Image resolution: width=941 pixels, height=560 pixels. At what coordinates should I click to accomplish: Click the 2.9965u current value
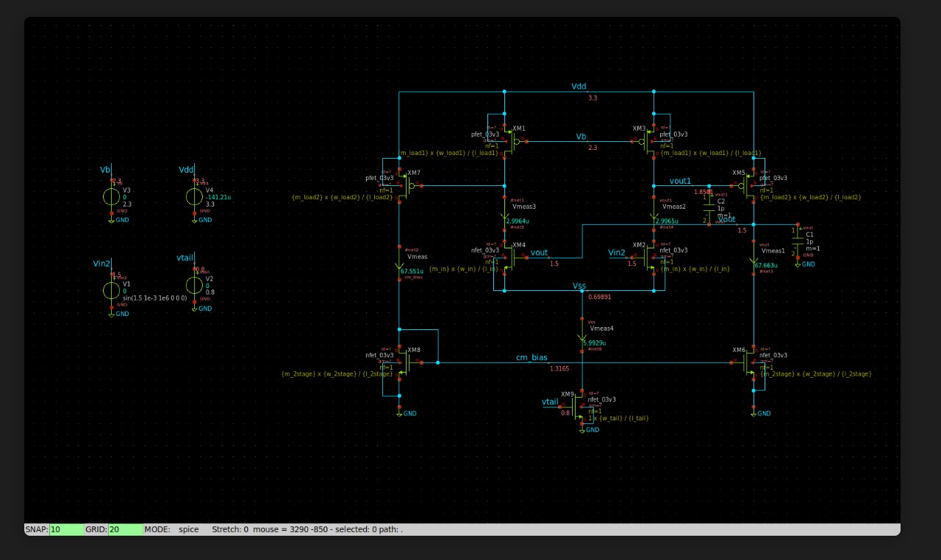pos(666,220)
